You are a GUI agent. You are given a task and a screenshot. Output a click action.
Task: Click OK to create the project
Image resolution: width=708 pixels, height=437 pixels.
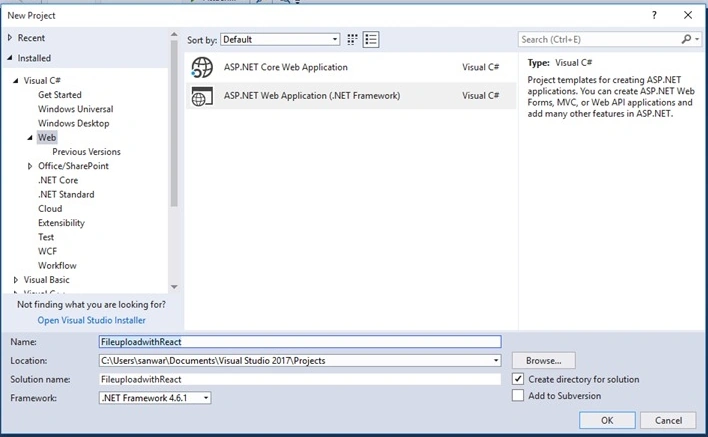click(607, 420)
